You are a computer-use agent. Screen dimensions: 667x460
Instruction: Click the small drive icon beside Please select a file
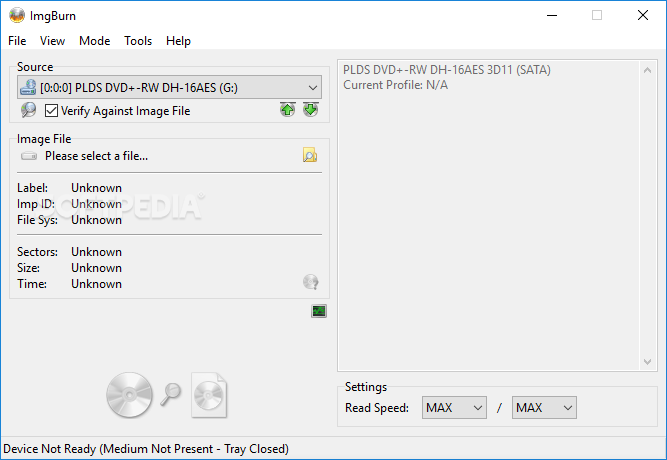29,156
